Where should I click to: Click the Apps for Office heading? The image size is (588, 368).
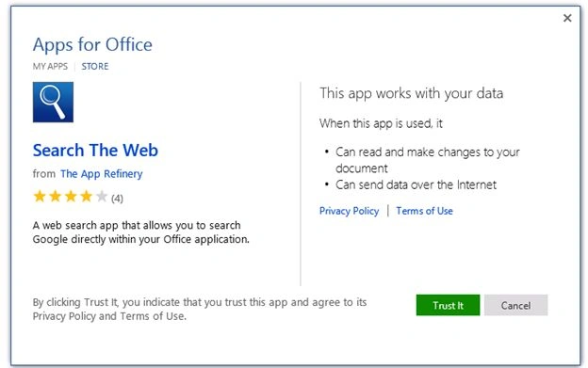tap(92, 45)
